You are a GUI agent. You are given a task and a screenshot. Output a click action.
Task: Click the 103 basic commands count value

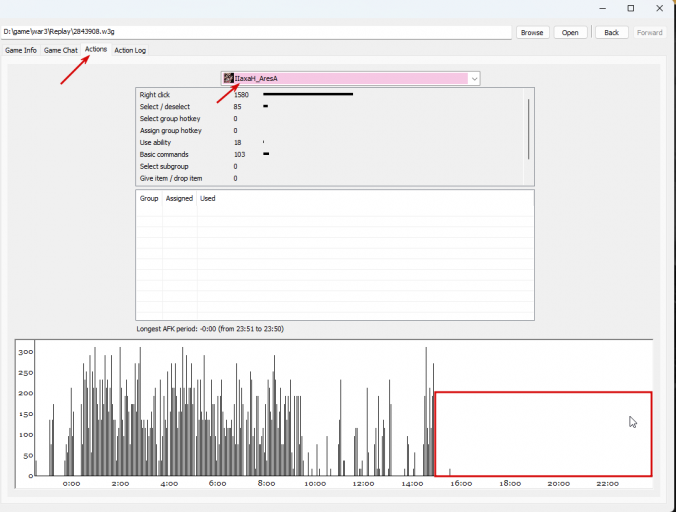tap(239, 154)
